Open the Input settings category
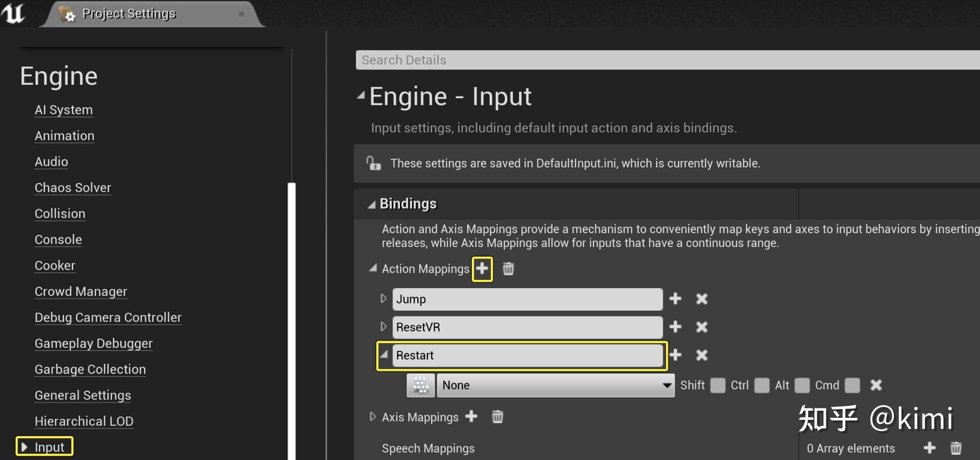This screenshot has width=980, height=460. click(49, 447)
